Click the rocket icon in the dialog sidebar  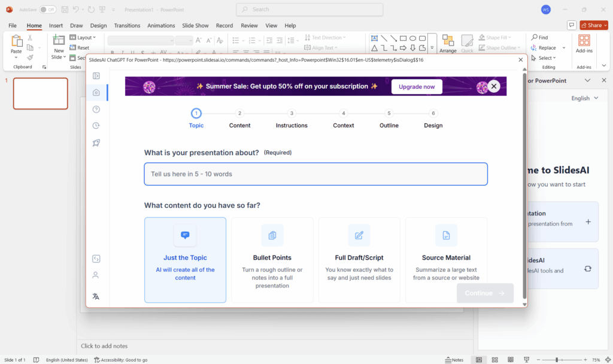coord(96,142)
